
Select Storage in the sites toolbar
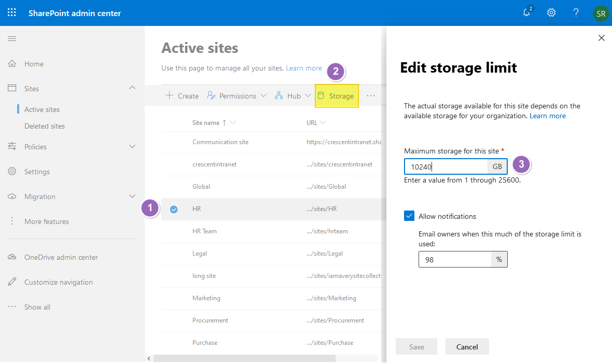[x=337, y=96]
